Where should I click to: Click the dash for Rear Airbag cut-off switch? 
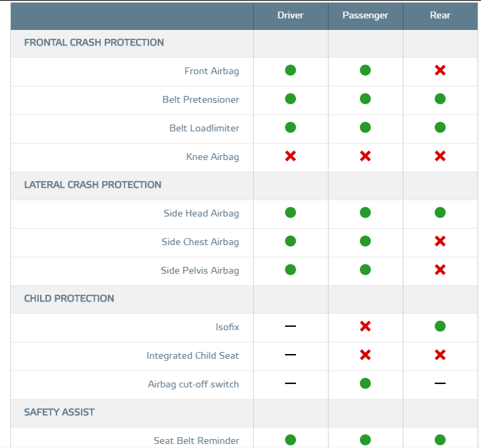point(440,383)
